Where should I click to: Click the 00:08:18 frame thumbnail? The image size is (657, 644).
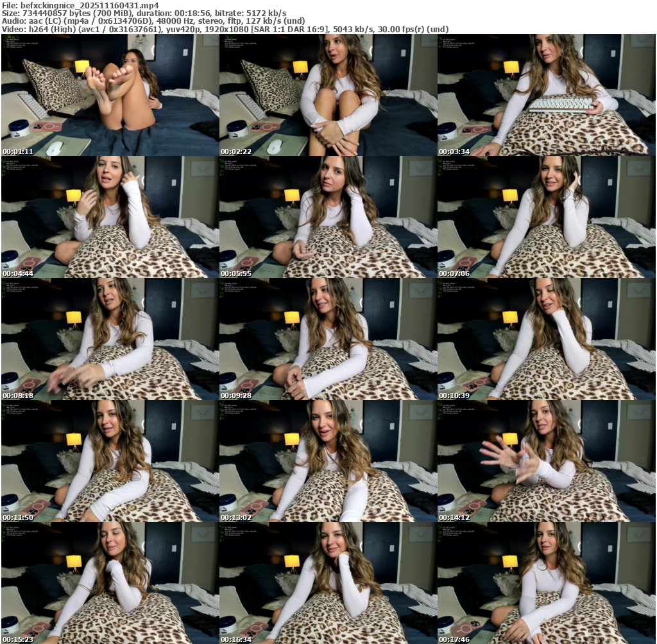(x=110, y=339)
